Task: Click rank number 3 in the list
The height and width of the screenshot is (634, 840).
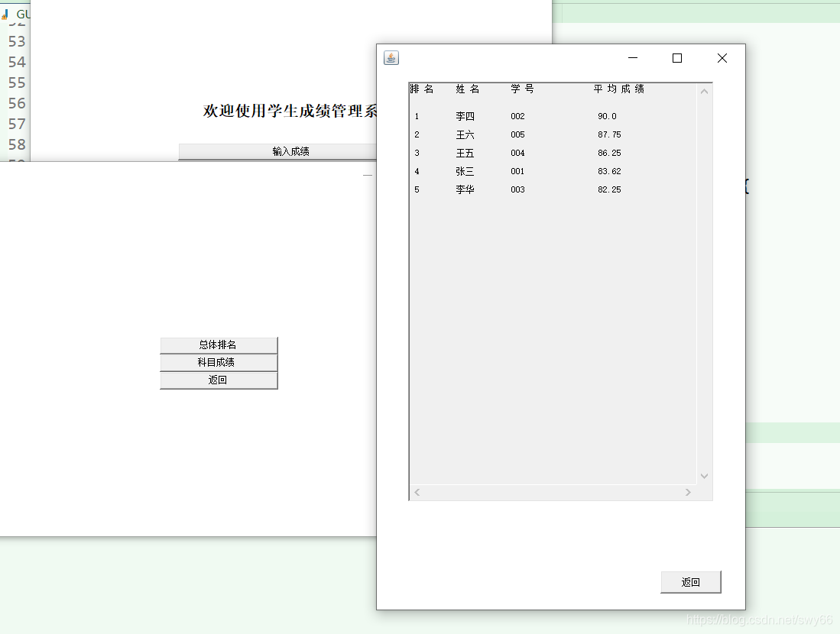Action: tap(417, 153)
